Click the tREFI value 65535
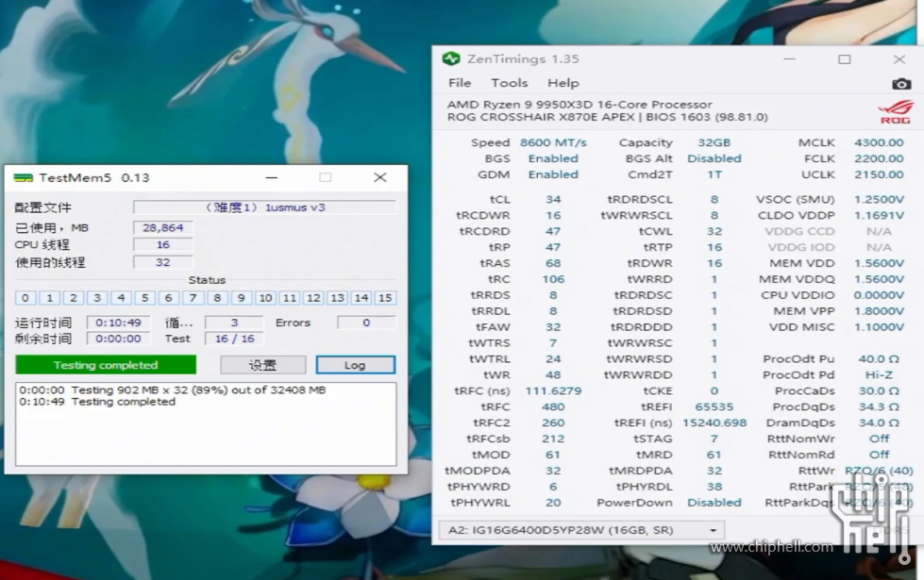This screenshot has height=580, width=924. (714, 406)
